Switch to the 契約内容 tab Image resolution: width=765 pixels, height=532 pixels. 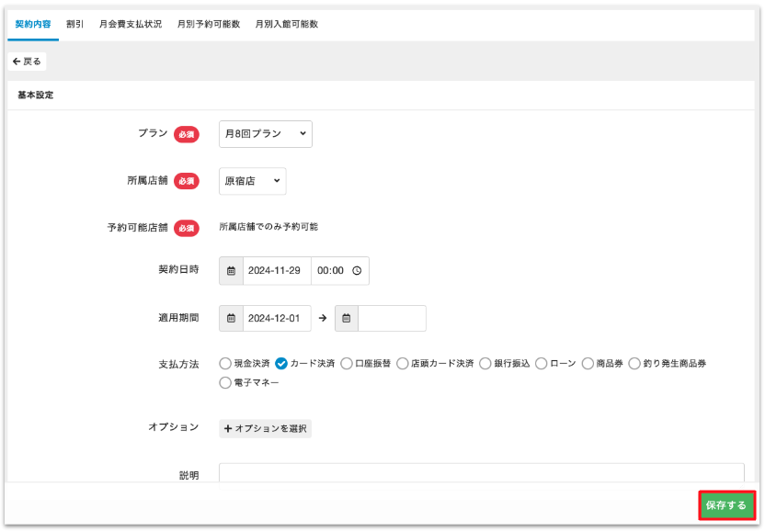[33, 25]
